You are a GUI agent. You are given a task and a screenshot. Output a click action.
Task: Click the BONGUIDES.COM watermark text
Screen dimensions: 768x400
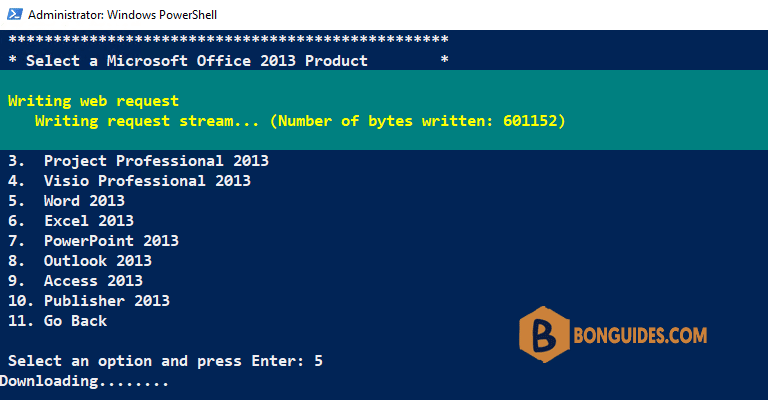640,335
